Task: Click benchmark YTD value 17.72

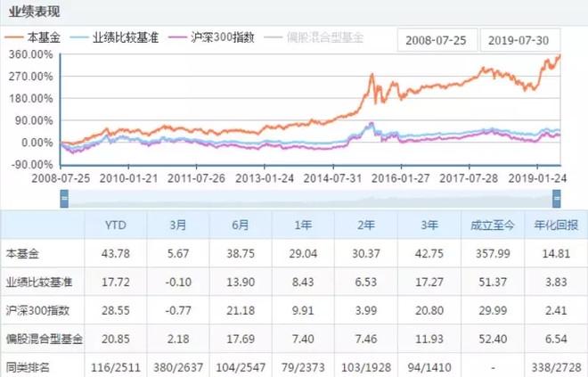Action: pos(116,283)
